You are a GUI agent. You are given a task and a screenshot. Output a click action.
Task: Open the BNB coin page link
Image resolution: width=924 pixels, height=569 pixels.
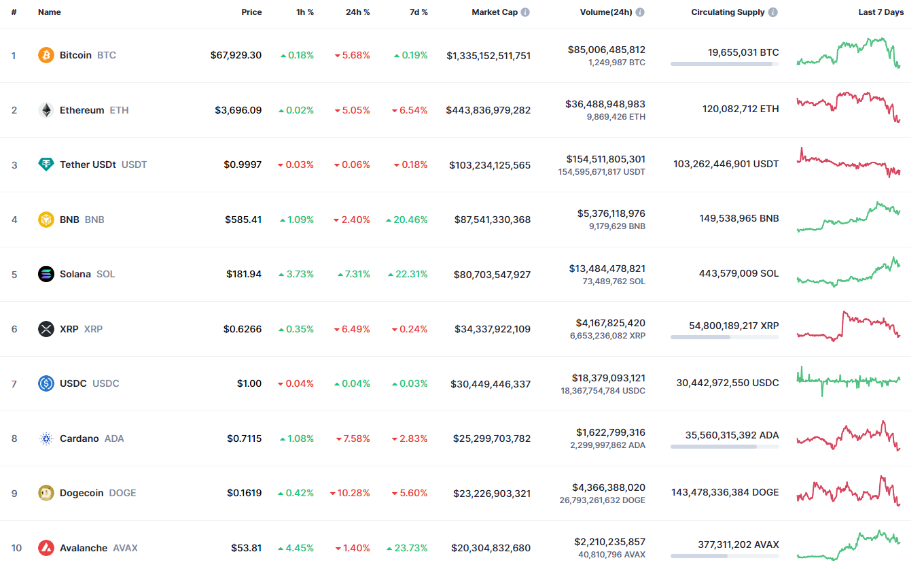coord(69,220)
